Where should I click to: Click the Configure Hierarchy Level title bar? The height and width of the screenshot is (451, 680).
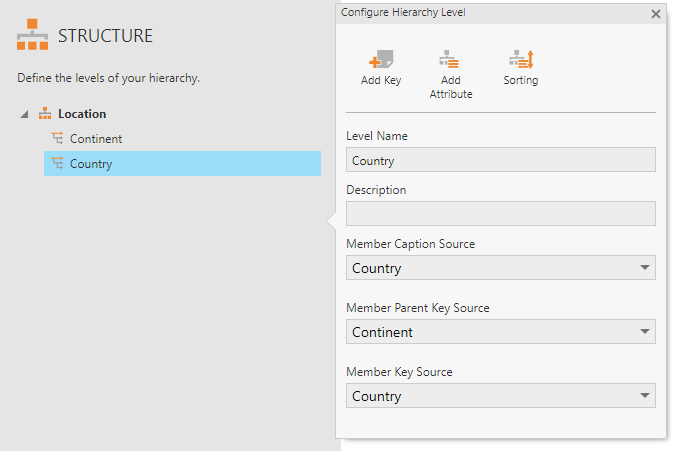click(480, 13)
